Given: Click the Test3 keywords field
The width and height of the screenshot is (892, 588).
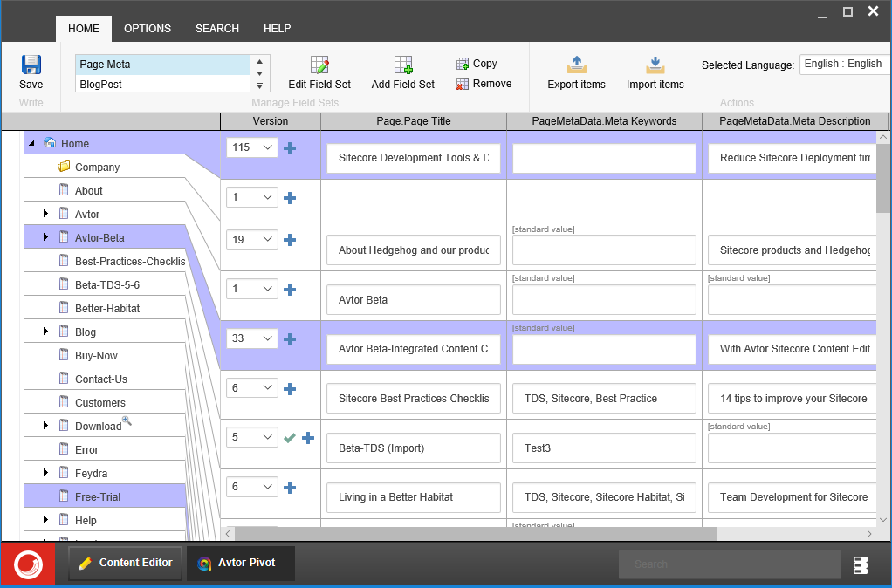Looking at the screenshot, I should pyautogui.click(x=604, y=448).
